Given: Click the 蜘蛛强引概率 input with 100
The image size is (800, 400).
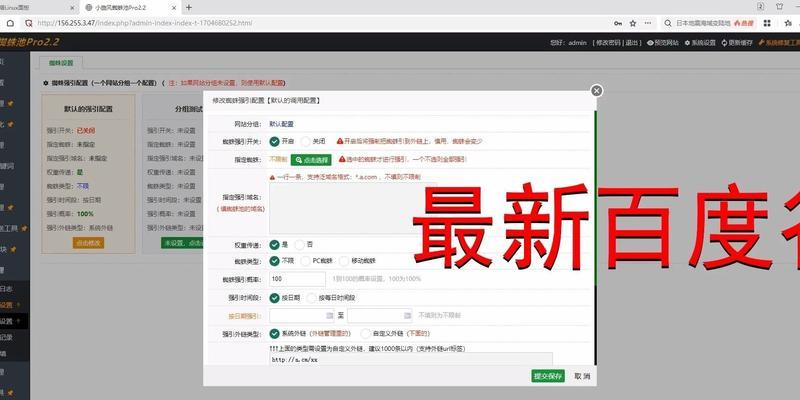Looking at the screenshot, I should (297, 279).
